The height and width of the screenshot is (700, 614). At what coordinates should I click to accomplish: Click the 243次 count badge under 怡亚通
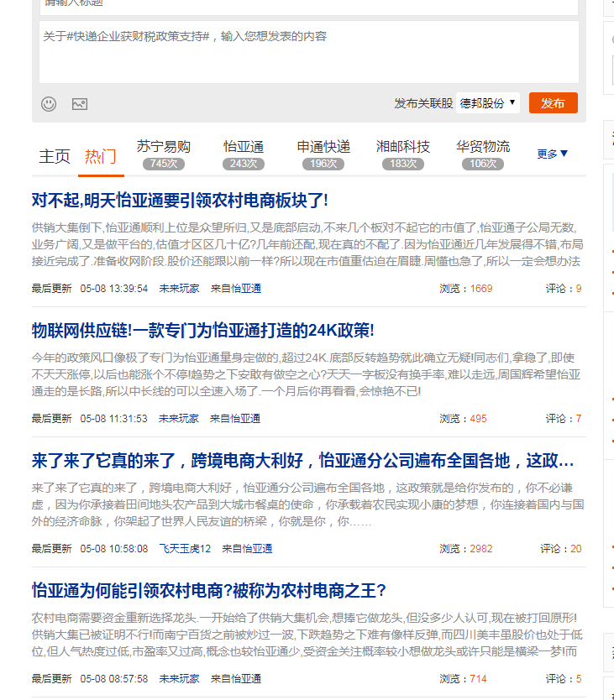(244, 164)
